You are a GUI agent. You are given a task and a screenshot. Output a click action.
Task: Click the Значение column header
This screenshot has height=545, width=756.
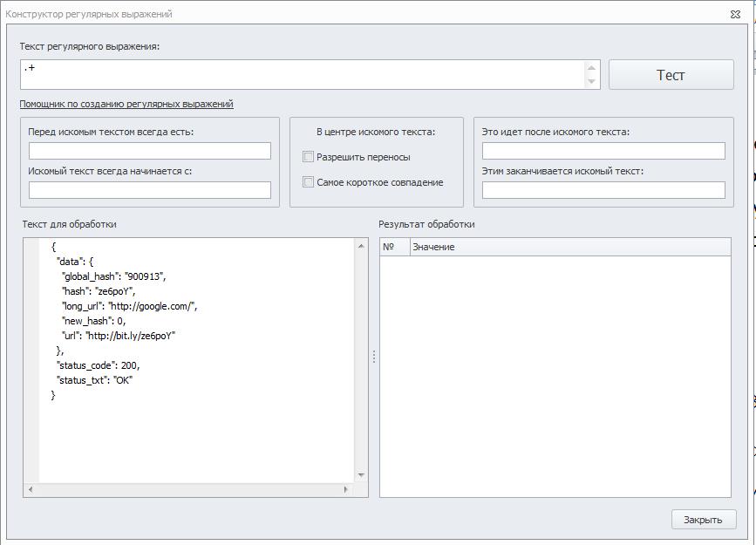[x=570, y=247]
